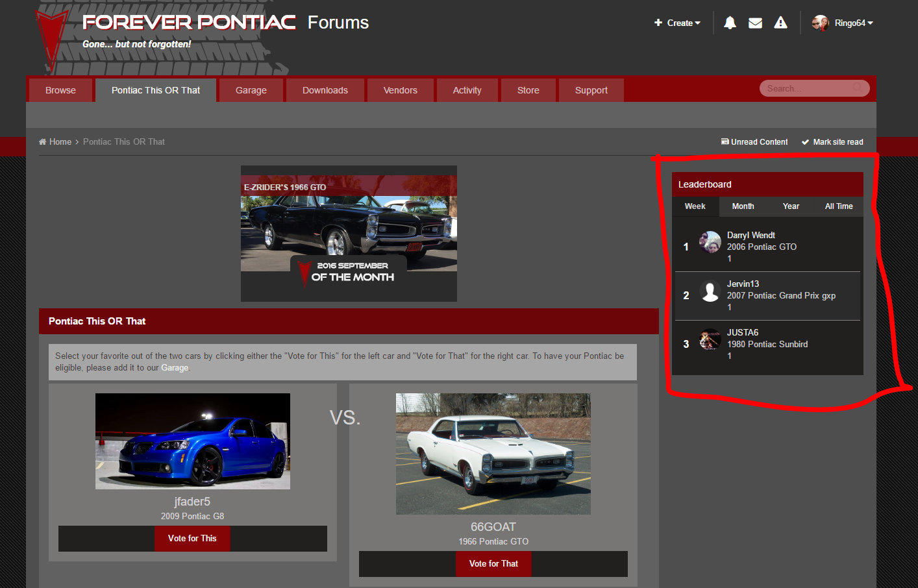This screenshot has height=588, width=918.
Task: Open the blue Pontiac G8 photo
Action: click(193, 441)
